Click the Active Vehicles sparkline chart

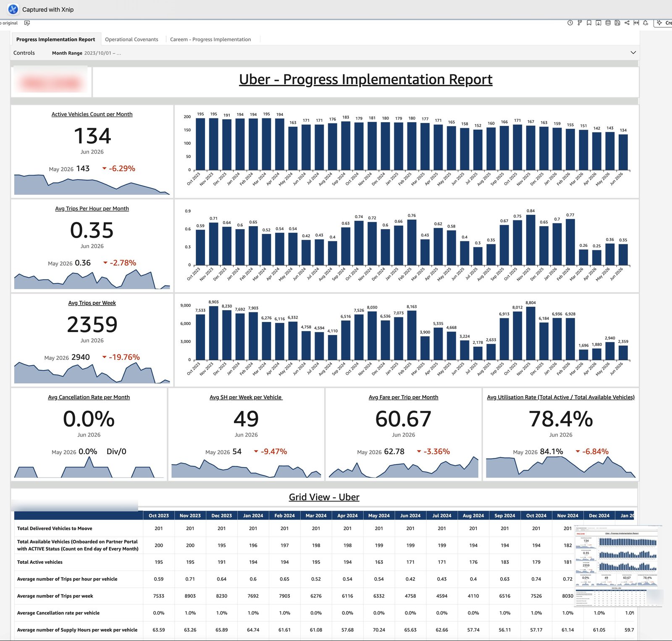coord(92,184)
